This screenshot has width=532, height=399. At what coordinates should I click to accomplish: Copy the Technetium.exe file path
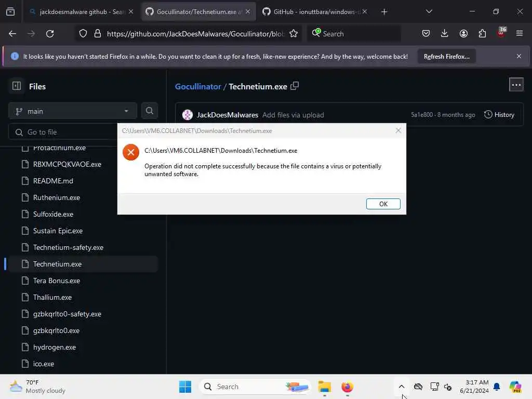[x=295, y=86]
